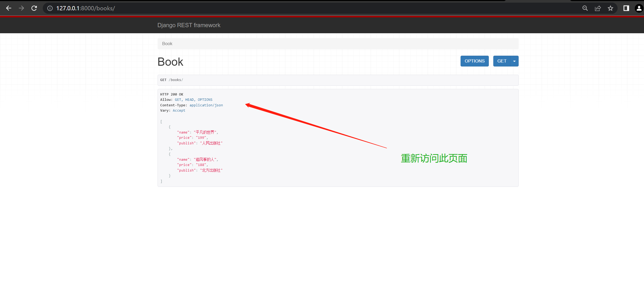Image resolution: width=644 pixels, height=300 pixels.
Task: Click the HTTP 200 OK status text
Action: (172, 94)
